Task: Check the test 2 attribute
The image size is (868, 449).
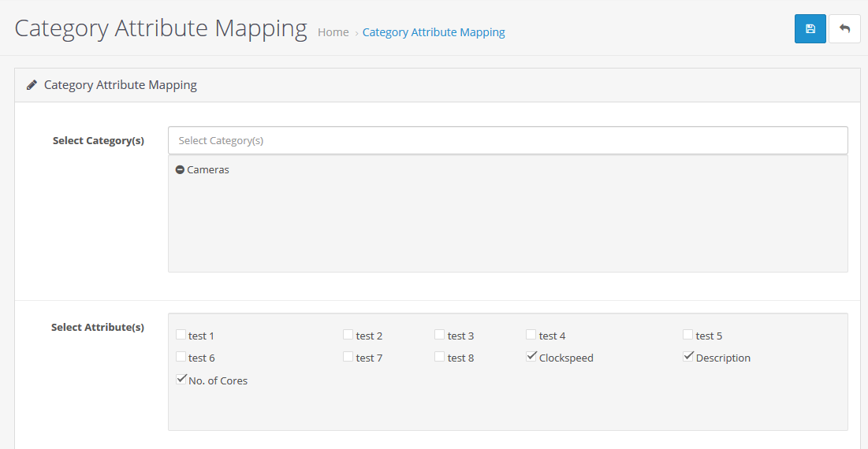Action: 348,334
